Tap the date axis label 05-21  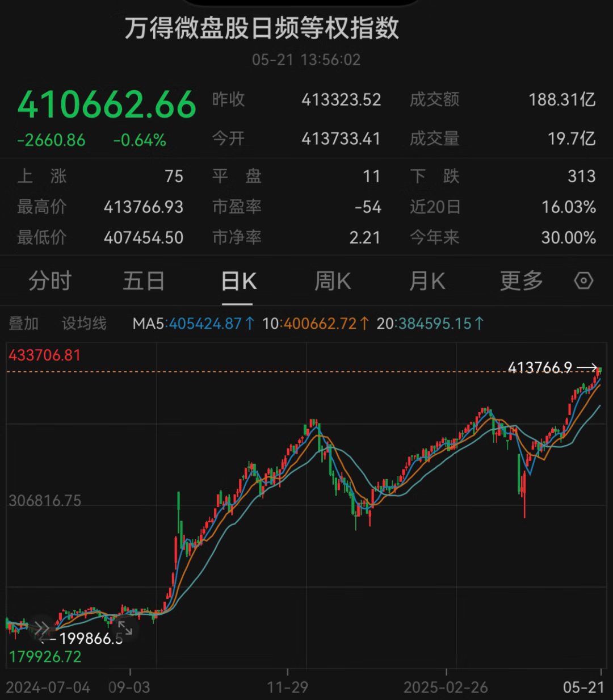point(584,688)
